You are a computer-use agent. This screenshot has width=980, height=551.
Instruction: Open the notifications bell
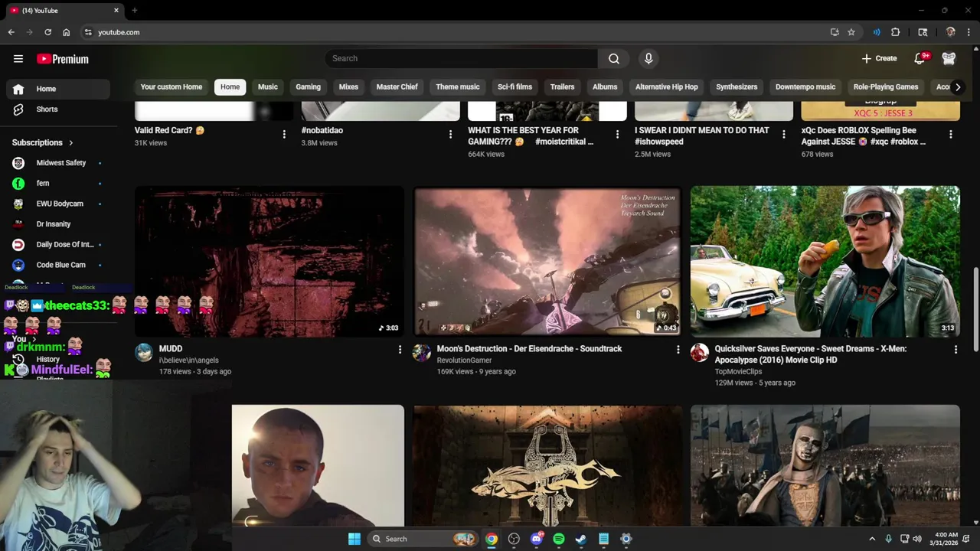click(920, 58)
